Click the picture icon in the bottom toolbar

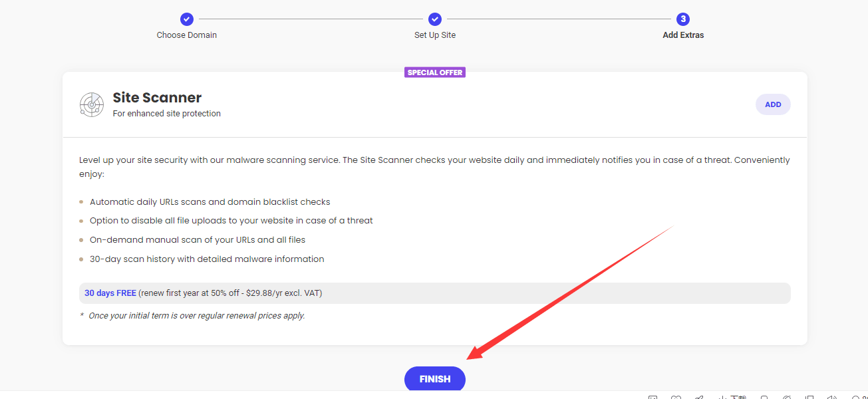654,396
